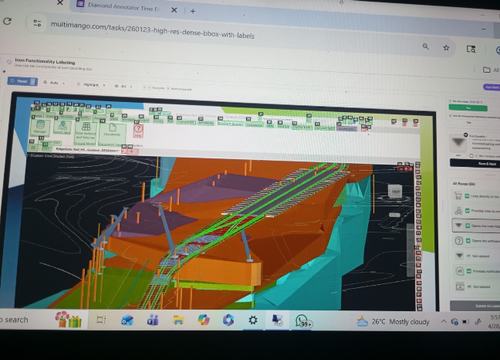Screen dimensions: 500x360
Task: Bookmark this page with the star icon
Action: pyautogui.click(x=446, y=48)
